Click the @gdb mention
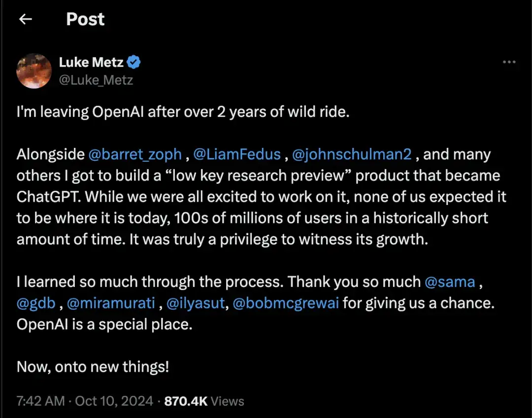Image resolution: width=532 pixels, height=418 pixels. click(36, 303)
